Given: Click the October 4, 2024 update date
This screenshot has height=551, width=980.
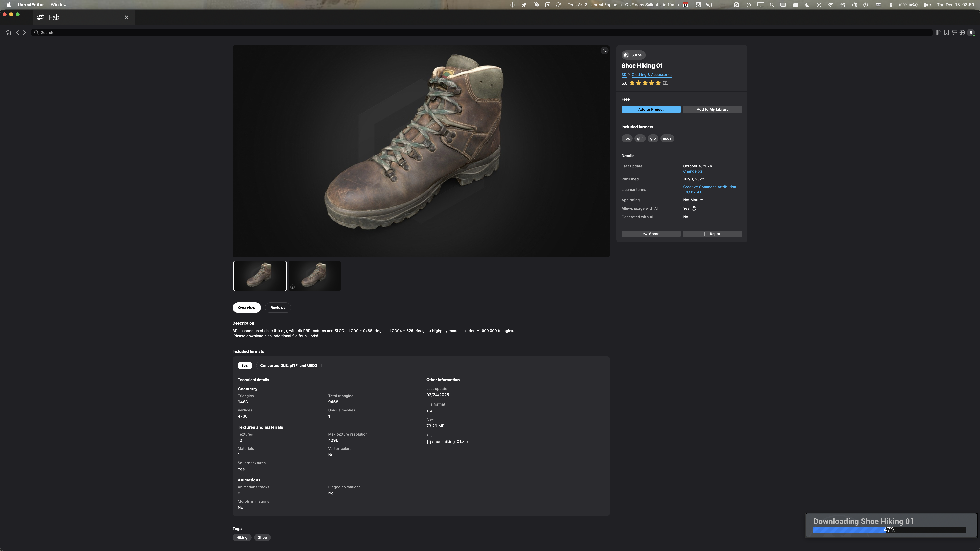Looking at the screenshot, I should coord(697,166).
